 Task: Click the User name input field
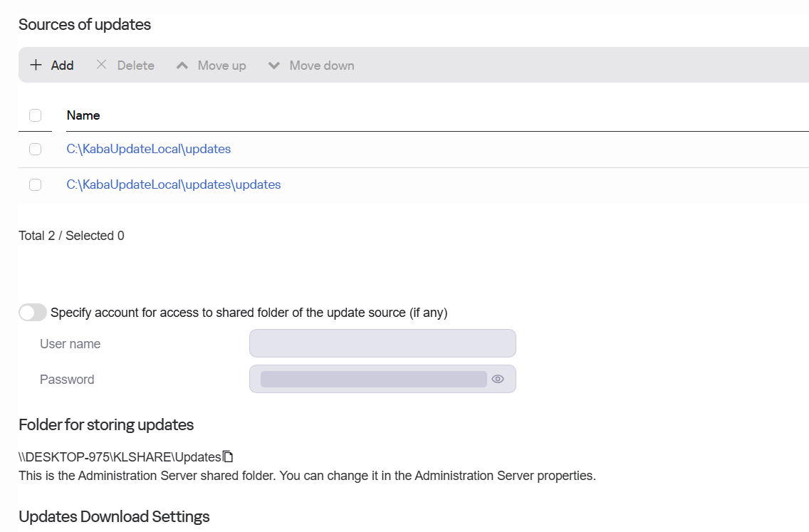click(382, 343)
